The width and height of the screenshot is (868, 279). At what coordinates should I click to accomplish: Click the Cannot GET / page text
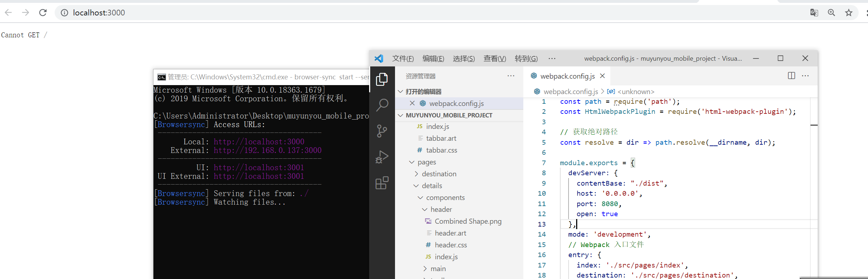click(24, 35)
